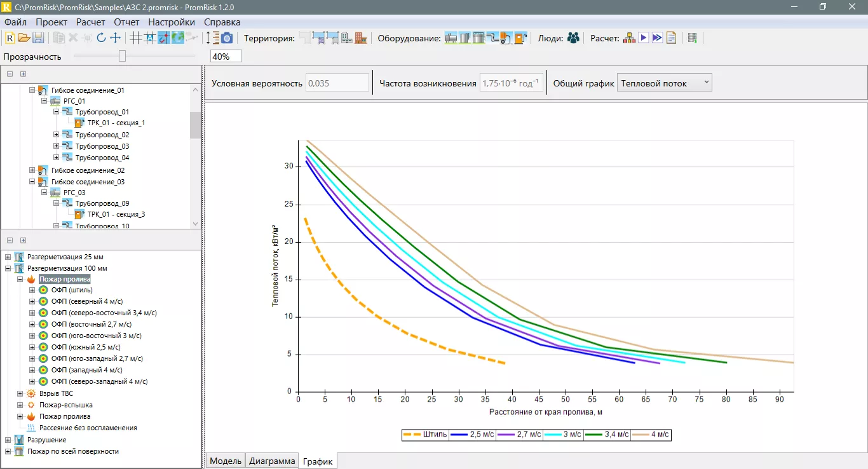
Task: Collapse all nodes with the minus panel button
Action: pos(10,74)
